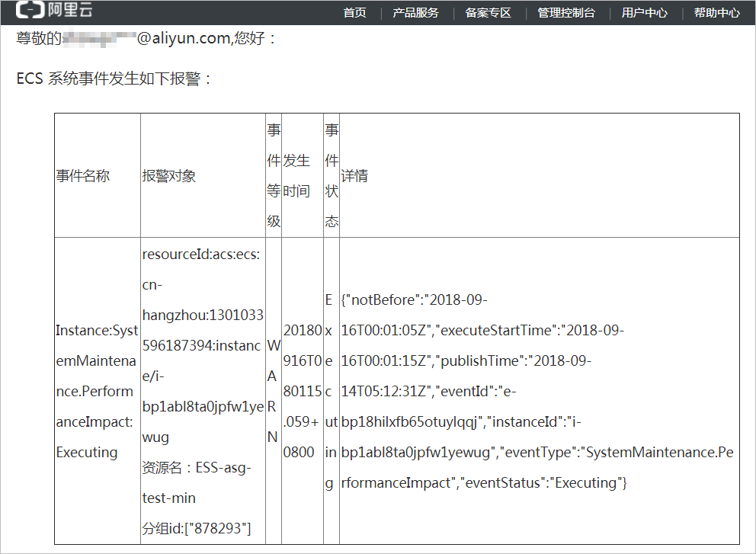Select the 20180916T080115 timestamp cell
Image resolution: width=756 pixels, height=554 pixels.
pyautogui.click(x=303, y=391)
